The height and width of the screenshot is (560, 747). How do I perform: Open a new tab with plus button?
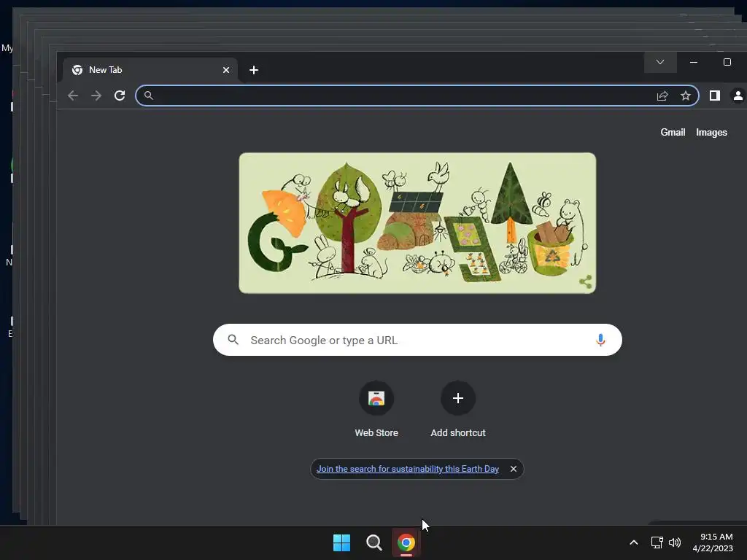click(x=254, y=70)
